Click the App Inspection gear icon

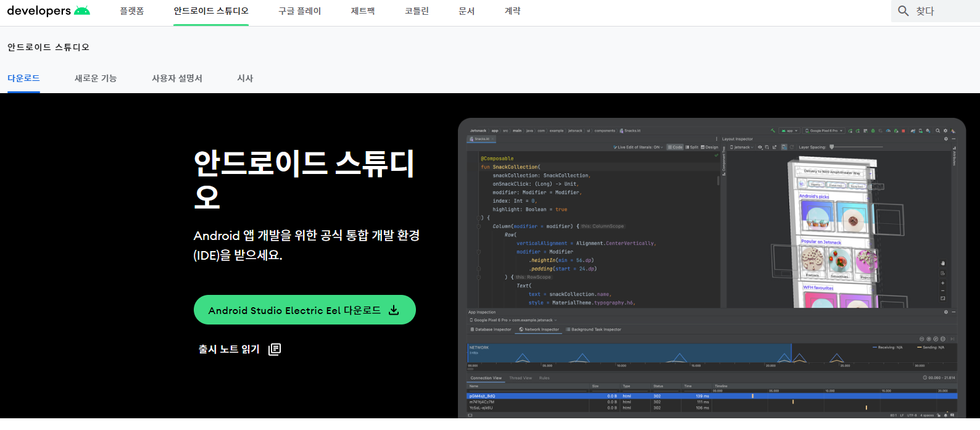coord(946,312)
